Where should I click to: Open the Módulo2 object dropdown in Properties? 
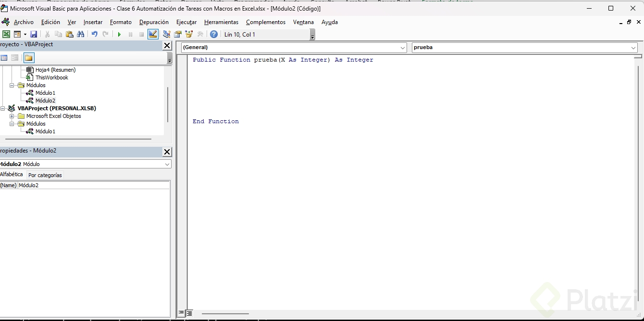click(167, 164)
